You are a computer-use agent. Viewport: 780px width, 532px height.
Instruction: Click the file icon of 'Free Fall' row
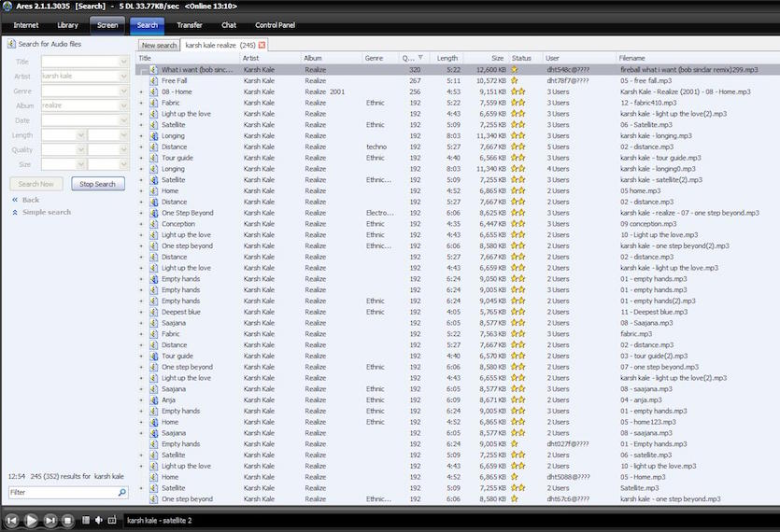tap(154, 80)
